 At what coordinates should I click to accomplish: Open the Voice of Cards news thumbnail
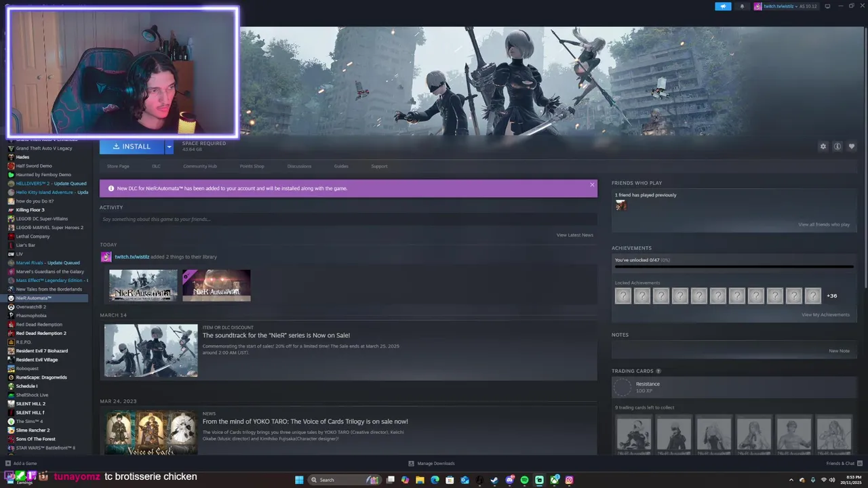point(151,432)
